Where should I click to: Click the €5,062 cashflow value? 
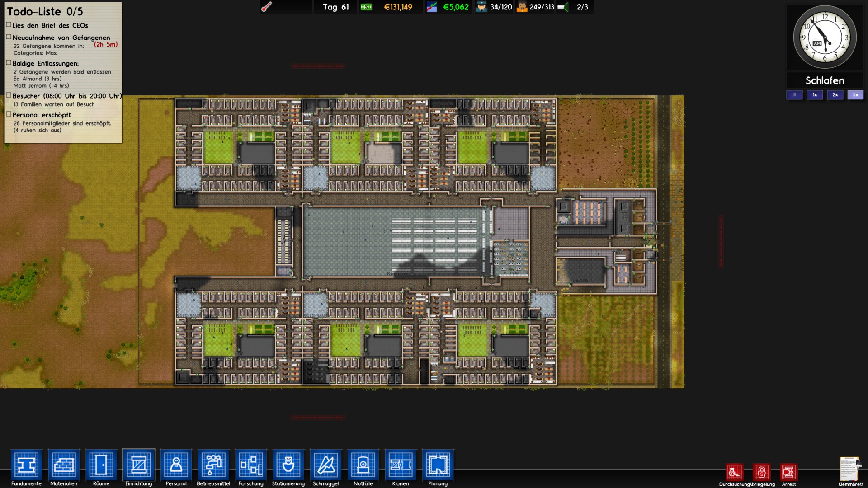pos(456,7)
